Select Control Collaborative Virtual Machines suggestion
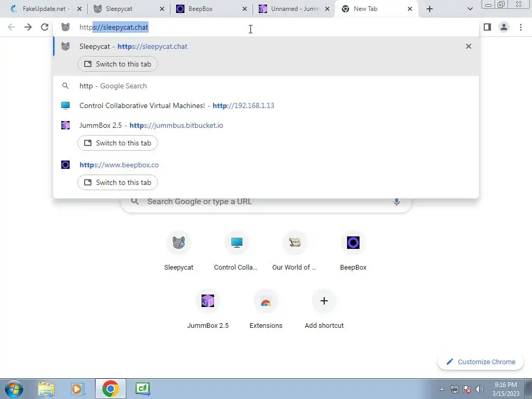Screen dimensions: 532x399 [266, 105]
